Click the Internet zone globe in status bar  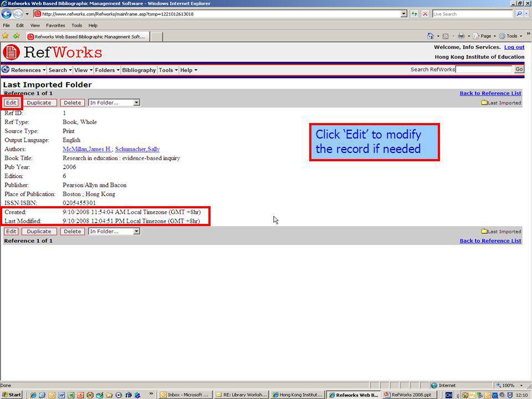click(433, 386)
